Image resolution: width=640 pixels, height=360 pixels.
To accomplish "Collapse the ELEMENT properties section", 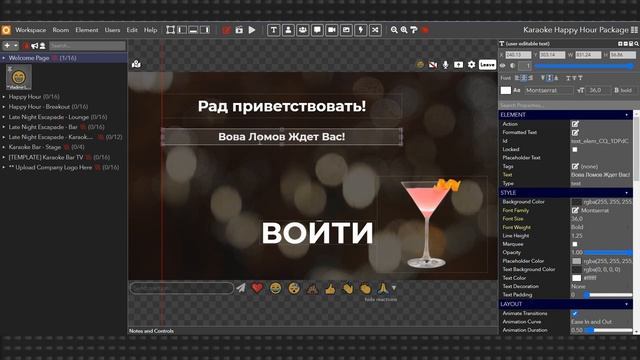I will click(x=627, y=115).
